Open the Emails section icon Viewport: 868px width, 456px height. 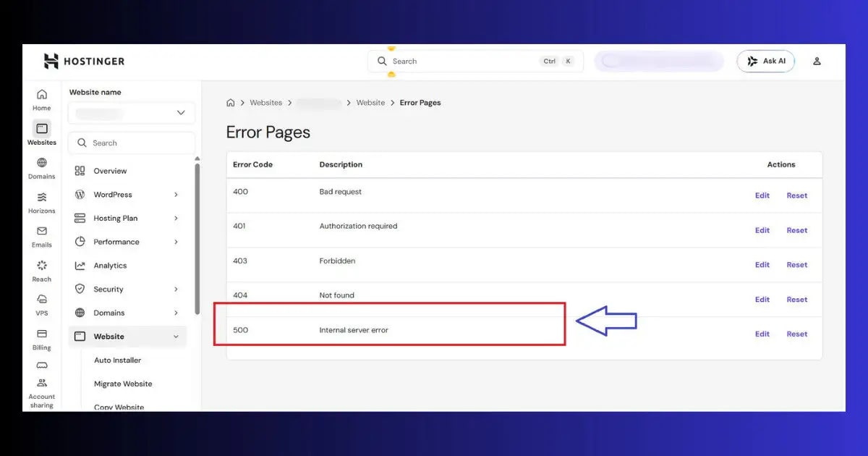41,235
